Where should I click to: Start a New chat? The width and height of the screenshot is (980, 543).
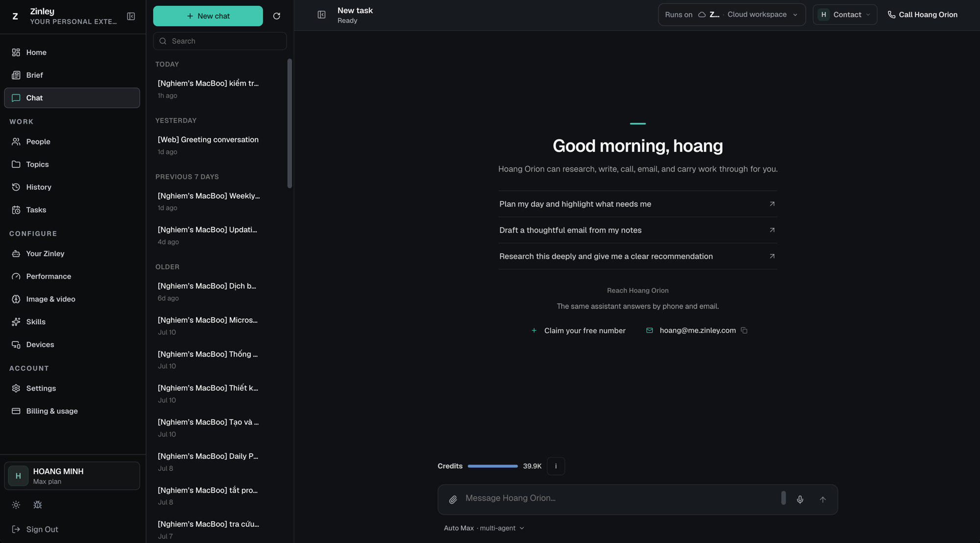point(208,16)
